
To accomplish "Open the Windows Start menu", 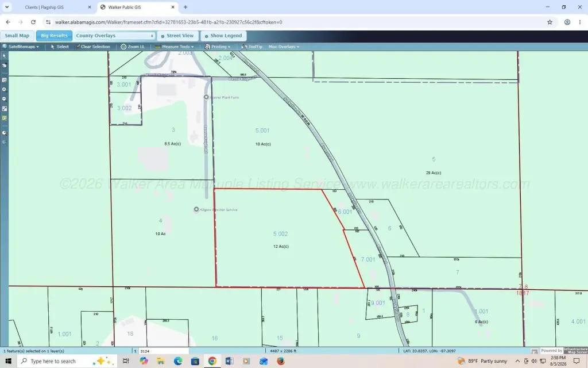I will click(8, 361).
